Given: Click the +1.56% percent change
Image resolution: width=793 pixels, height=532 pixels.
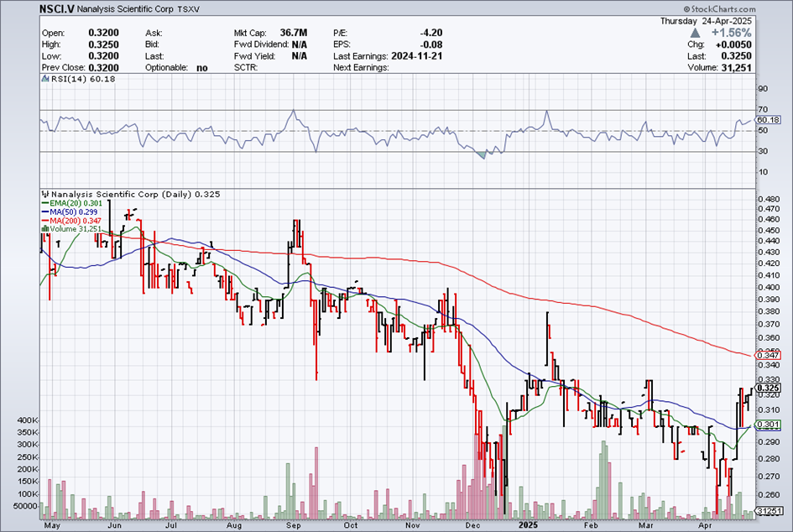Looking at the screenshot, I should pyautogui.click(x=731, y=33).
